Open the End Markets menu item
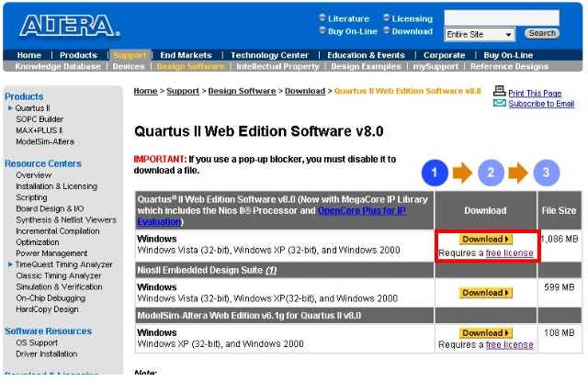 point(186,55)
